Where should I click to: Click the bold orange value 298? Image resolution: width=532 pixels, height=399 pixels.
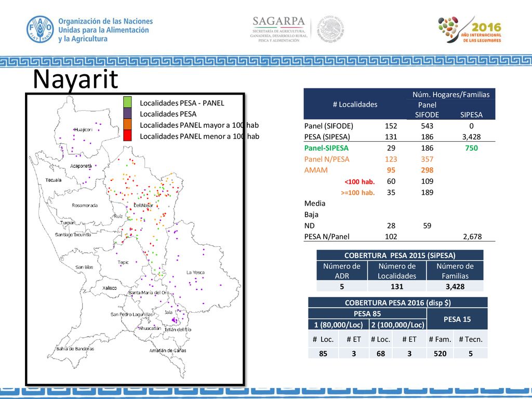pos(427,170)
